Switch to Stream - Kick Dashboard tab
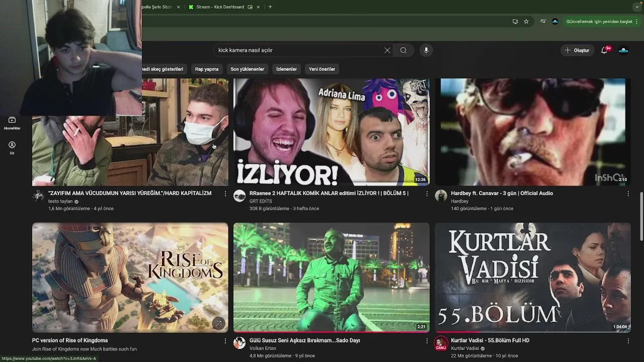The image size is (644, 362). [220, 7]
